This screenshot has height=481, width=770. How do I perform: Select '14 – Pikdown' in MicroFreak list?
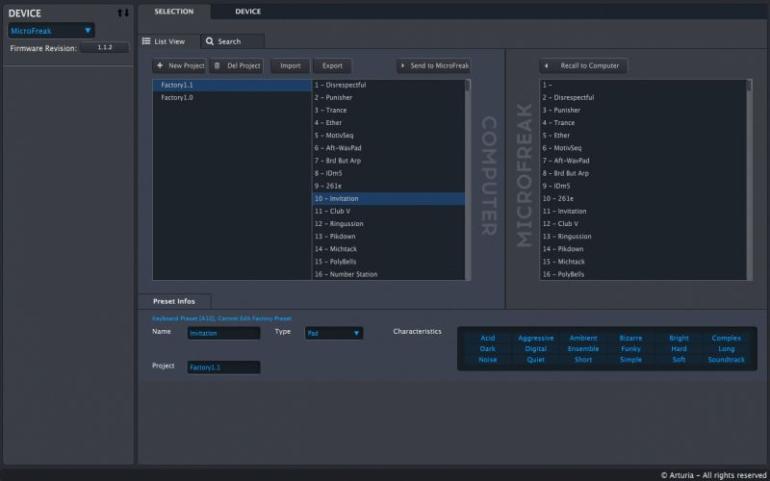pos(643,249)
